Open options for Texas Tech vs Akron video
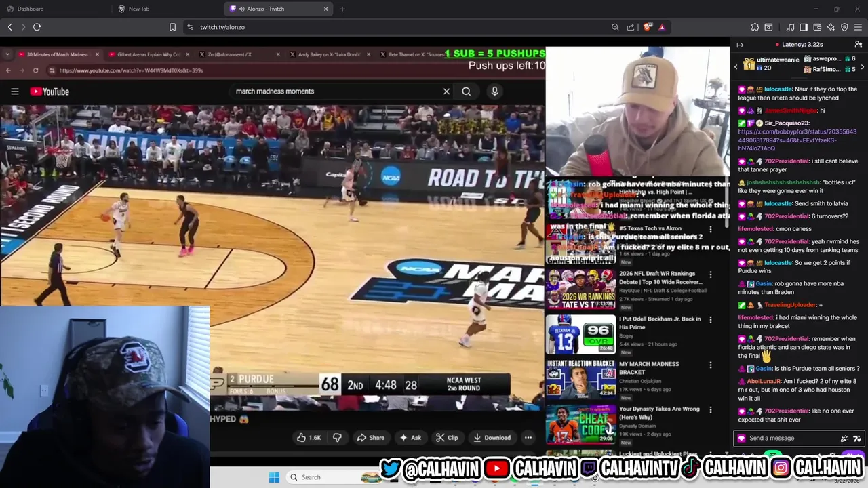 point(711,230)
